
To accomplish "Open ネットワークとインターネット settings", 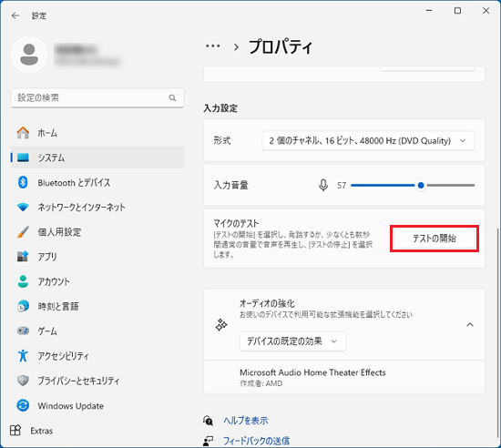I will pos(97,208).
